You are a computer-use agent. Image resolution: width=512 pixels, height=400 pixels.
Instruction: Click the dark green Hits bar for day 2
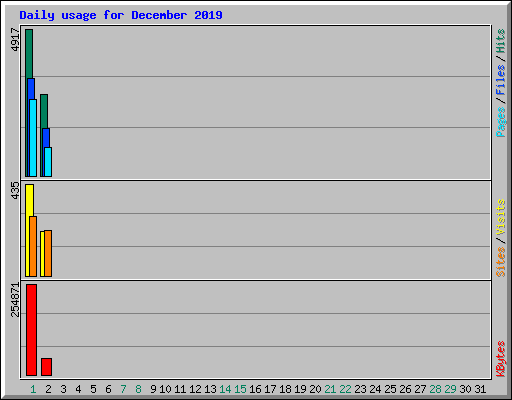coord(44,111)
